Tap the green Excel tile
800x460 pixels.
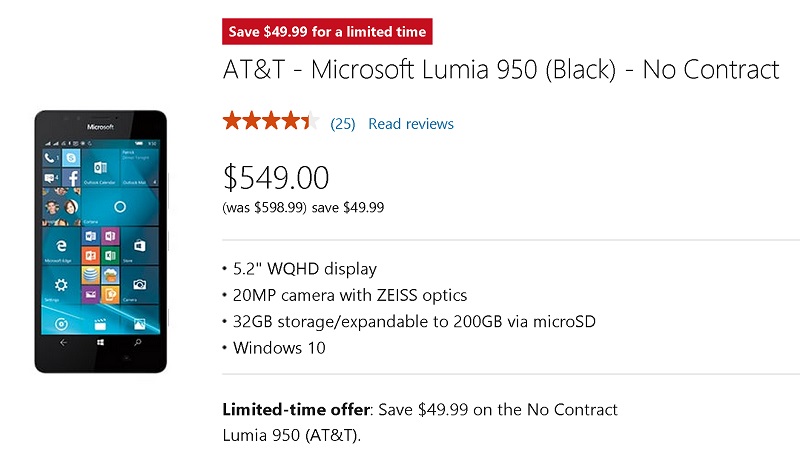[x=110, y=255]
